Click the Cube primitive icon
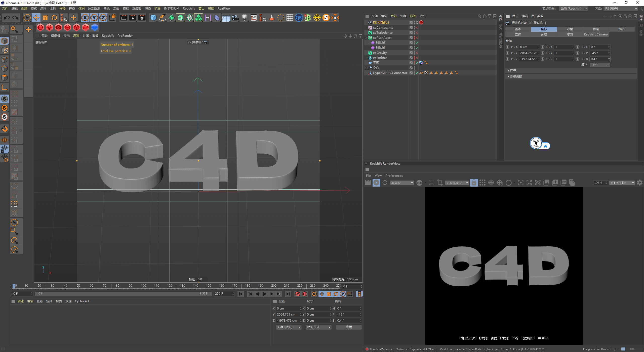This screenshot has width=644, height=352. [153, 18]
